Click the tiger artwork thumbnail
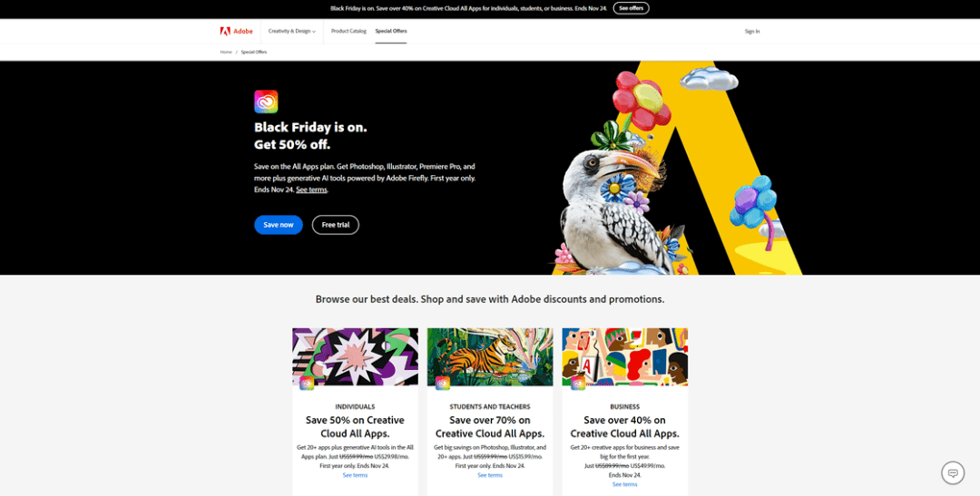 pos(490,356)
